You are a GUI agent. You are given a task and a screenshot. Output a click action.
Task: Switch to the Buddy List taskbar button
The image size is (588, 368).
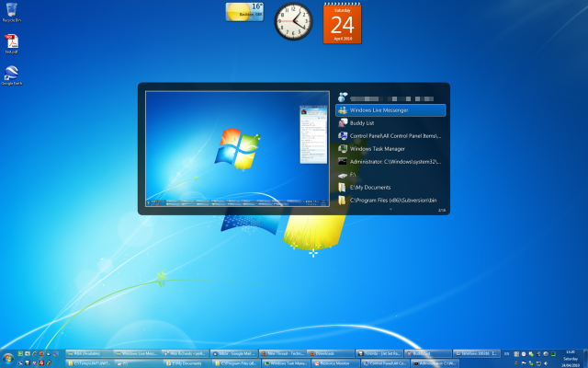(428, 353)
